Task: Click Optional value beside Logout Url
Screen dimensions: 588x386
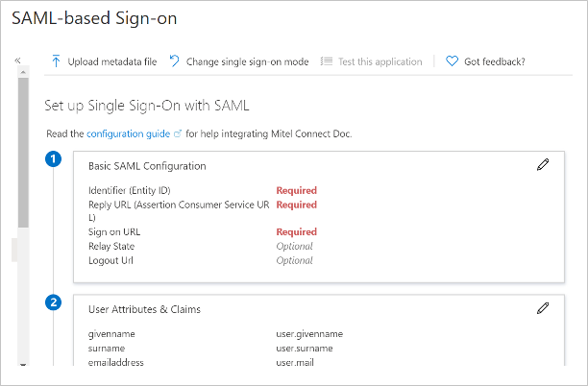Action: coord(294,260)
